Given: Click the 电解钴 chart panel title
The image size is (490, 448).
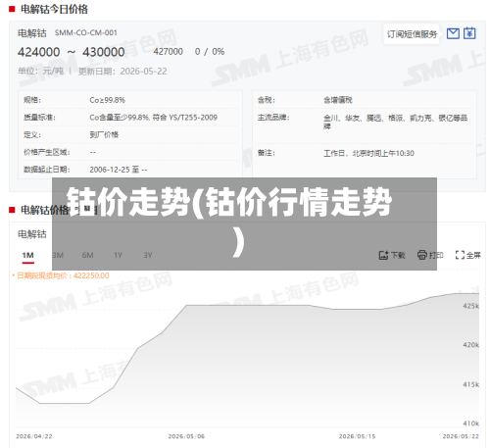Looking at the screenshot, I should [32, 234].
